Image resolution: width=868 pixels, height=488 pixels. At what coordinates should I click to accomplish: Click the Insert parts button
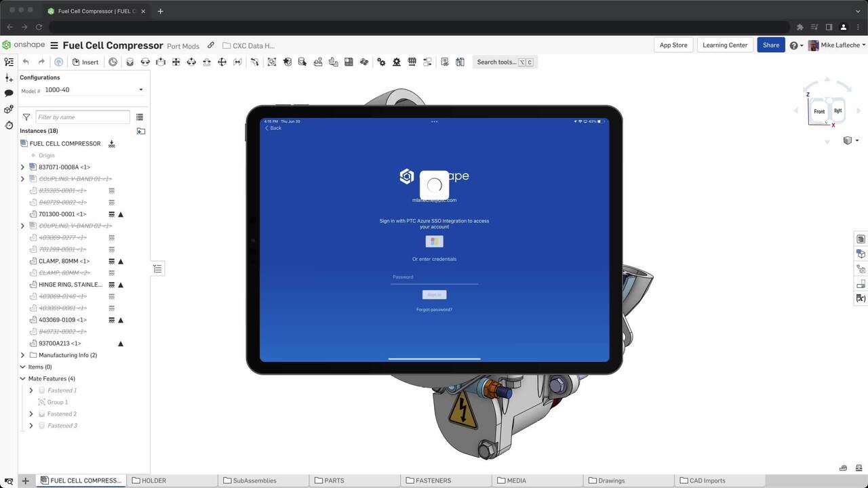85,62
